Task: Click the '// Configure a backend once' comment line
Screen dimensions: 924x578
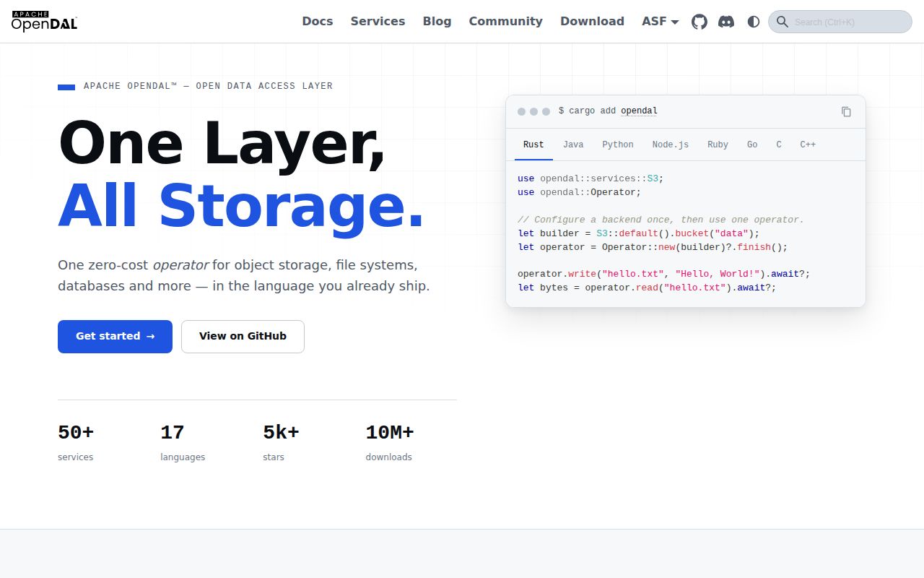Action: (x=661, y=220)
